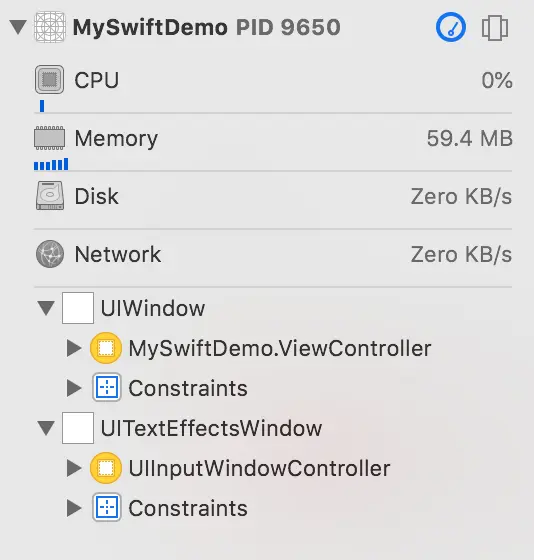Click the Network globe icon
534x560 pixels.
click(50, 254)
